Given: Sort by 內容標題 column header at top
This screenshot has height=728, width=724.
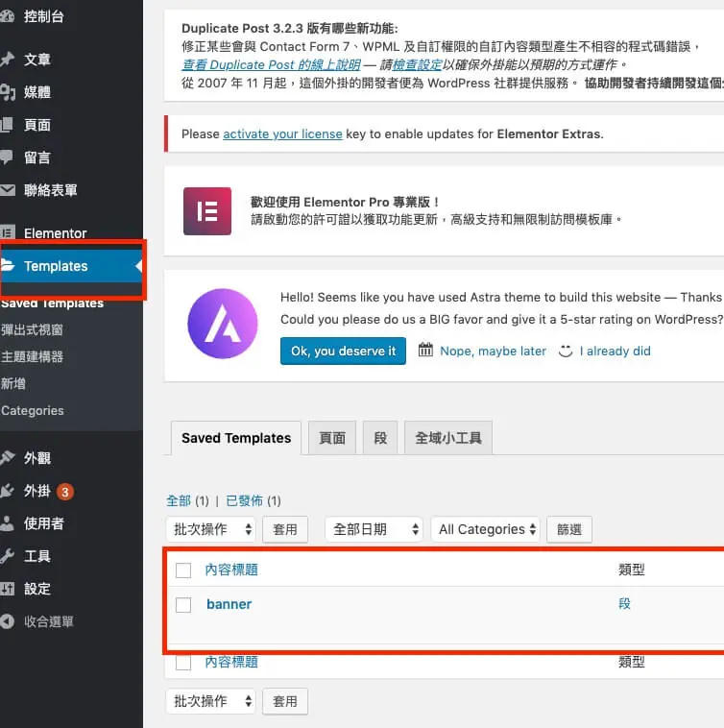Looking at the screenshot, I should [x=231, y=570].
